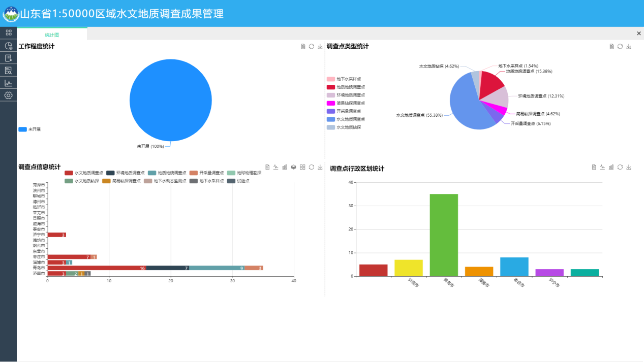Select the pie chart sidebar icon

coord(8,45)
